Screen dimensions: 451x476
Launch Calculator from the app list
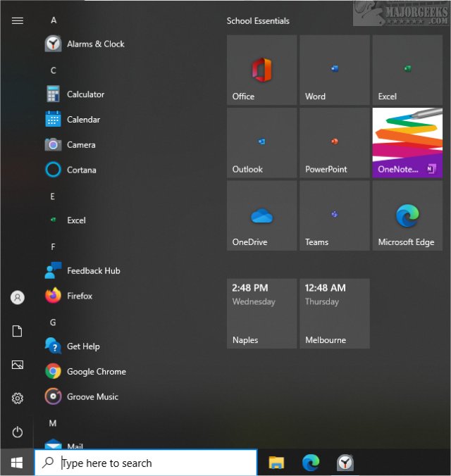tap(75, 94)
